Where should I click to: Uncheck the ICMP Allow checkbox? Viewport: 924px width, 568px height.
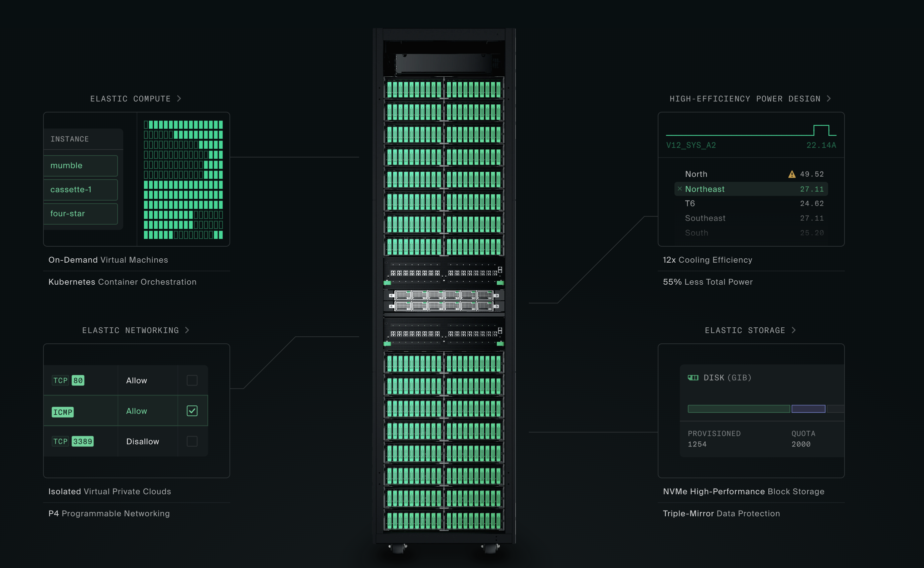coord(192,411)
